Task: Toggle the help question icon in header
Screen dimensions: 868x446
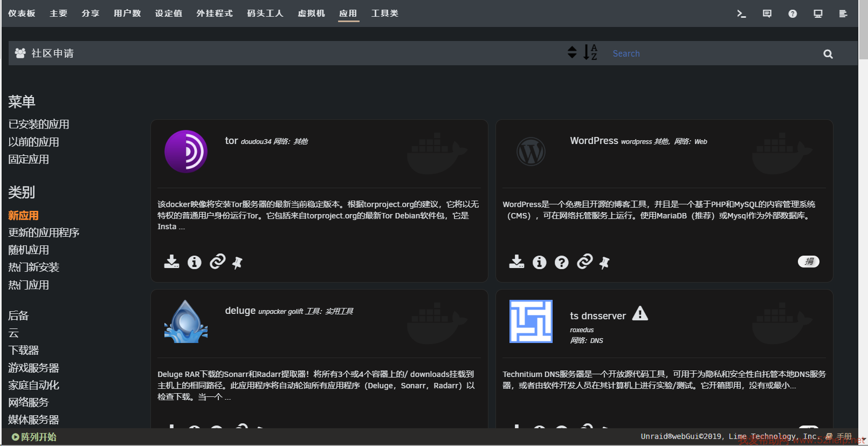Action: click(792, 14)
